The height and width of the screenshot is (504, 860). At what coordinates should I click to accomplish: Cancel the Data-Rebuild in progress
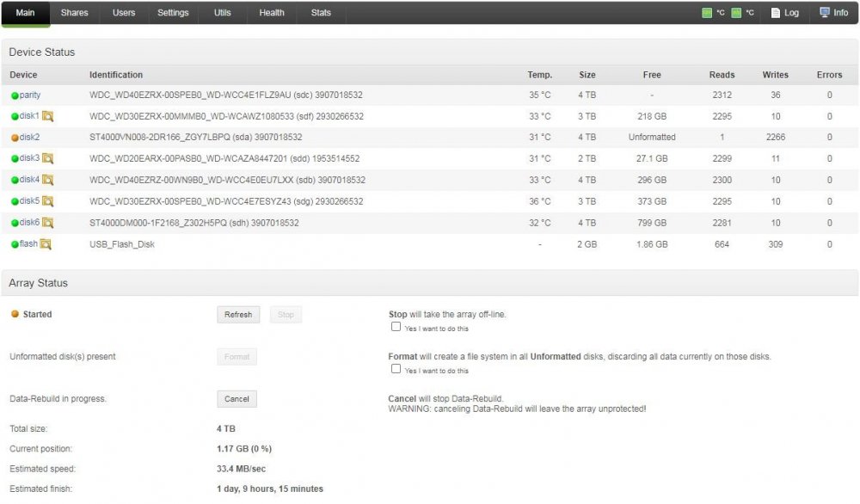coord(237,399)
